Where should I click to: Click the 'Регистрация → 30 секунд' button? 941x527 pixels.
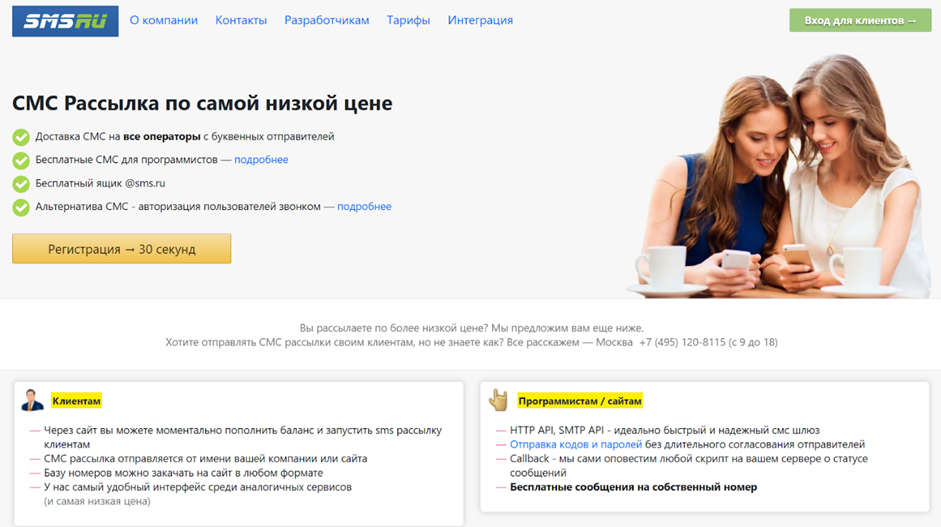click(x=122, y=249)
